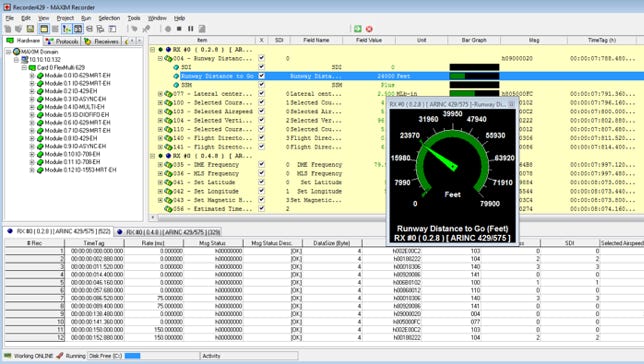The image size is (644, 364).
Task: Expand Module 0.2 IO-429-EH node
Action: click(32, 91)
